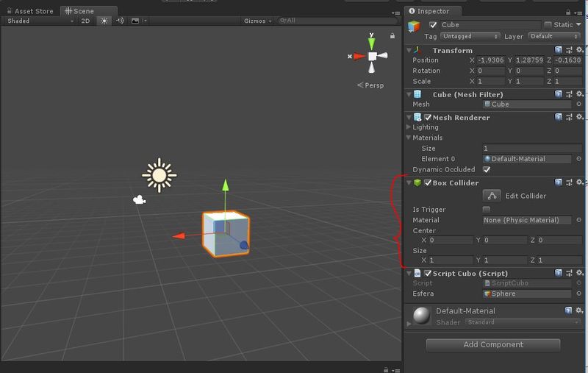Toggle Script Cubo enabled checkbox
This screenshot has height=373, width=588.
pyautogui.click(x=428, y=273)
